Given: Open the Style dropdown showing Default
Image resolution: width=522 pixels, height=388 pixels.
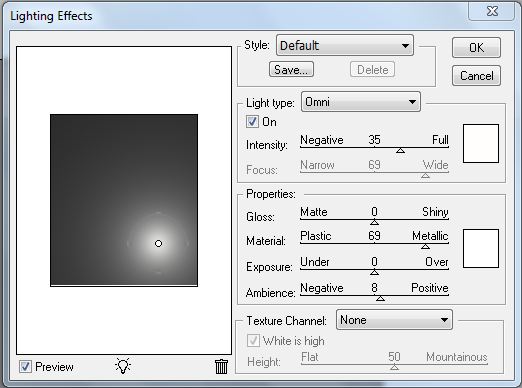Looking at the screenshot, I should (x=345, y=45).
